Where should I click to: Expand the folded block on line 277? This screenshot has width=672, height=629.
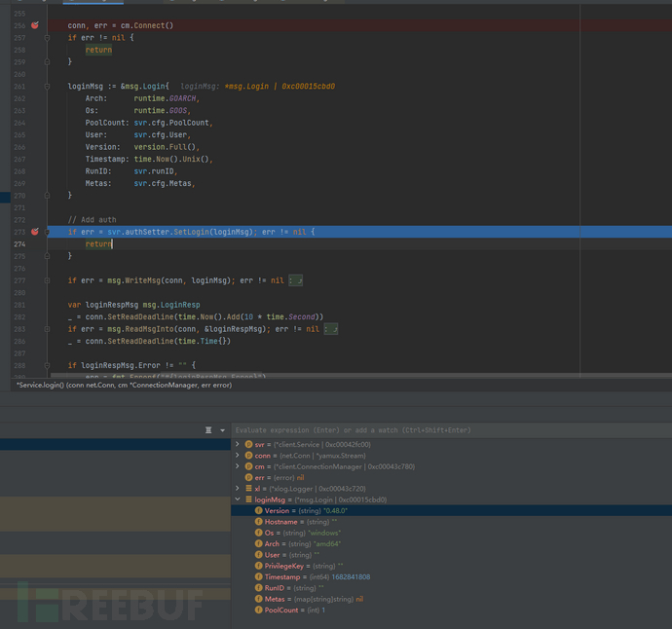pyautogui.click(x=301, y=280)
